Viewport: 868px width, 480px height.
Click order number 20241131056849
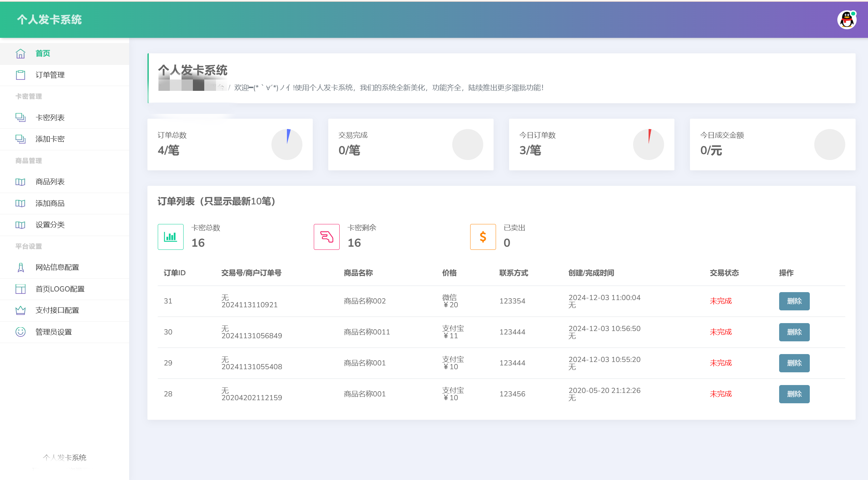[252, 336]
